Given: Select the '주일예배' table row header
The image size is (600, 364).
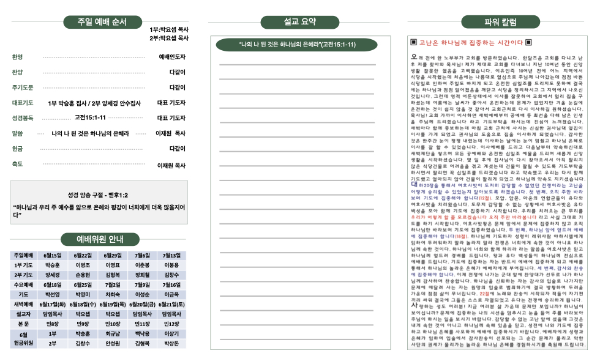Looking at the screenshot, I should (23, 256).
